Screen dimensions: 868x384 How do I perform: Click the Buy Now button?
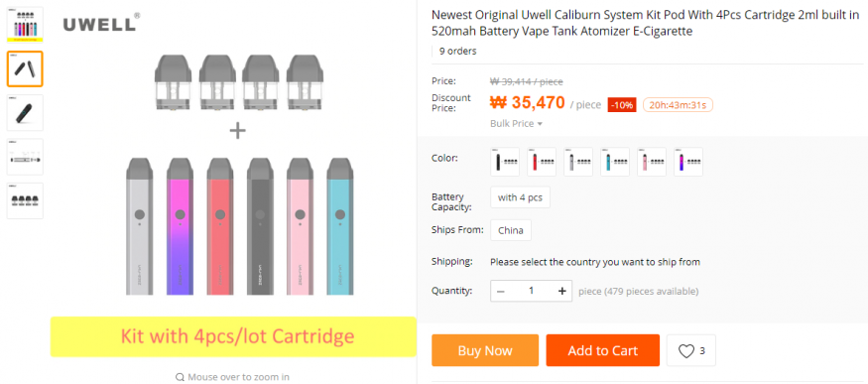point(485,350)
